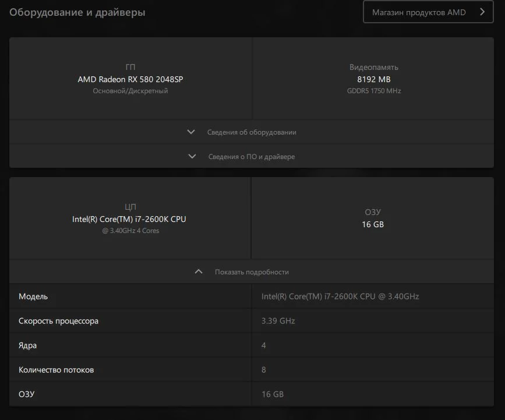Select the 3.39 GHz value

pos(278,321)
